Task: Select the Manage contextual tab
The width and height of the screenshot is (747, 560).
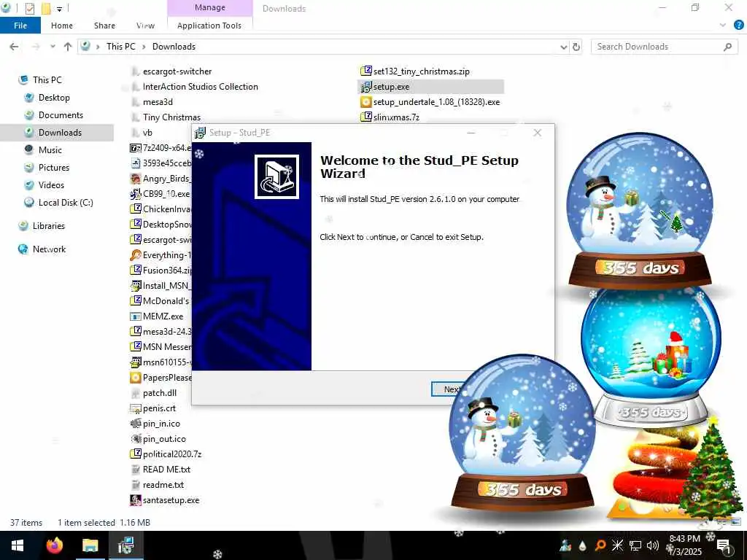Action: [x=209, y=7]
